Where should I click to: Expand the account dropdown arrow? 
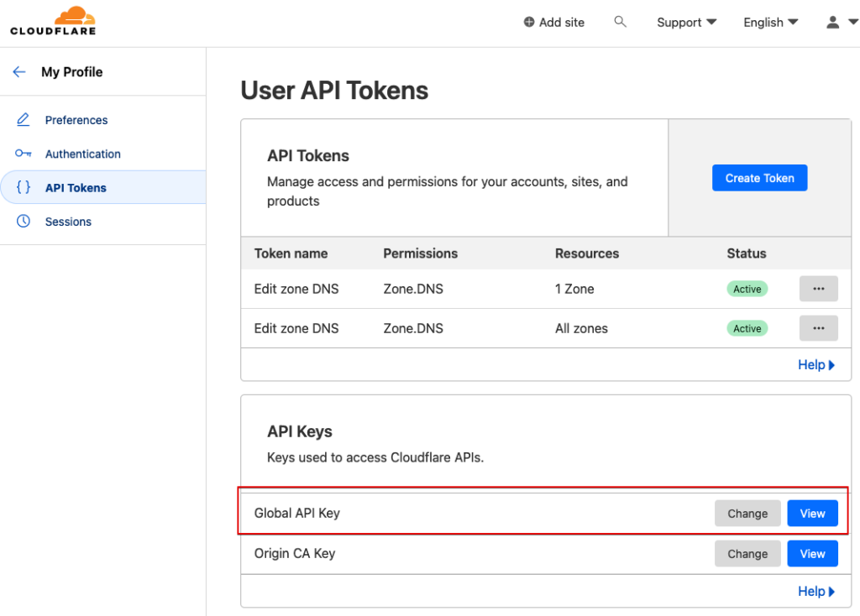click(x=853, y=22)
